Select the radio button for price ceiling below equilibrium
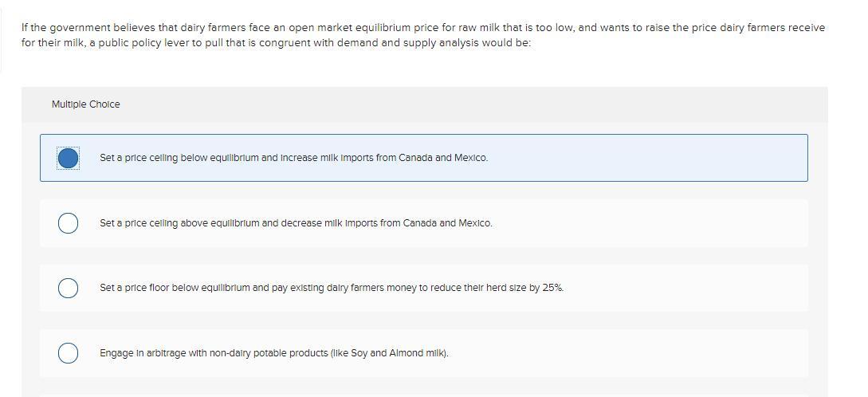Screen dimensions: 868x397 pos(69,158)
